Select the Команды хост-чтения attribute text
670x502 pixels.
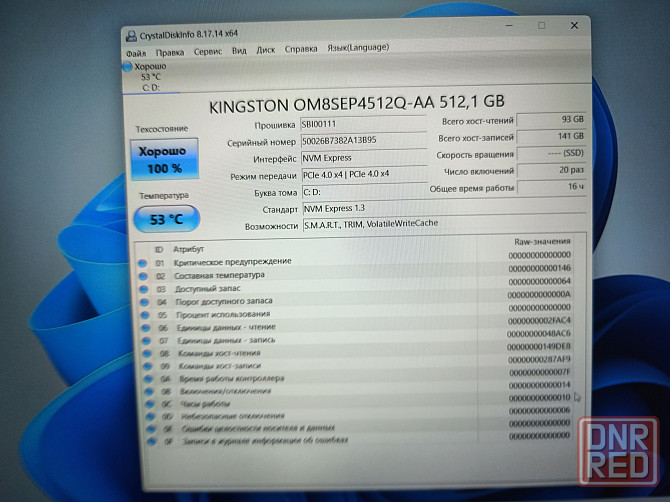pyautogui.click(x=219, y=353)
